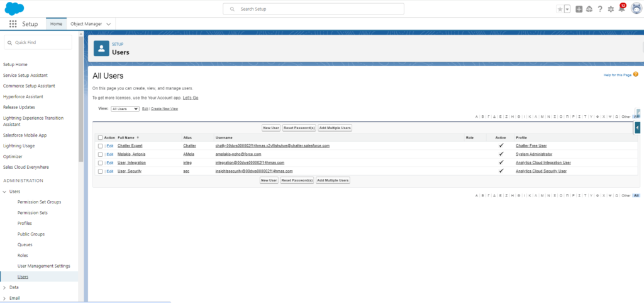Open the notifications bell
Viewport: 644px width, 303px height.
(x=621, y=9)
